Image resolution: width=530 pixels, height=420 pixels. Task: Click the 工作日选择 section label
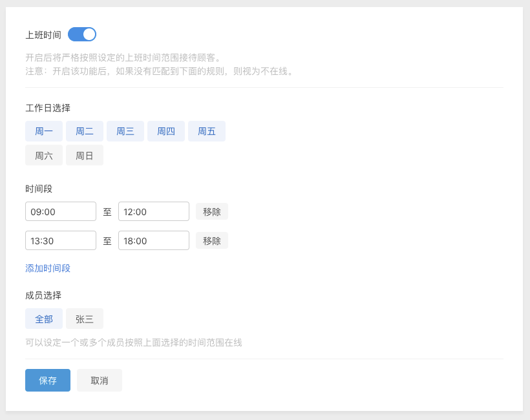[48, 108]
